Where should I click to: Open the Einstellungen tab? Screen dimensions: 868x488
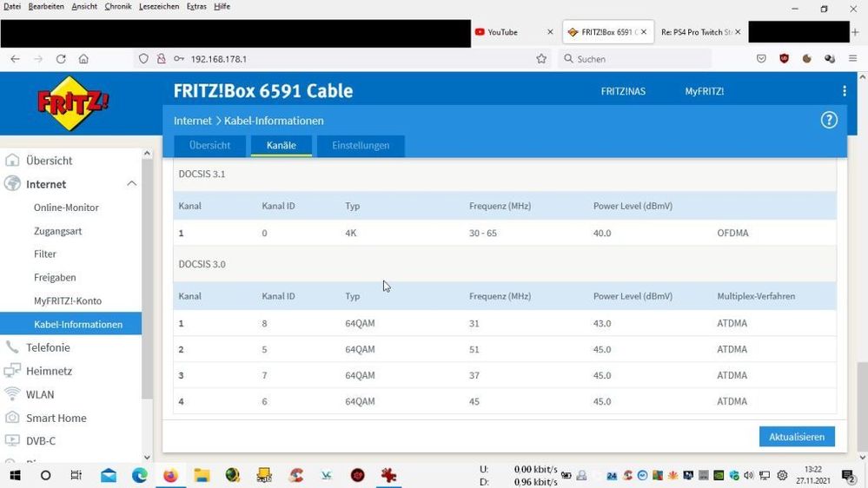[361, 146]
